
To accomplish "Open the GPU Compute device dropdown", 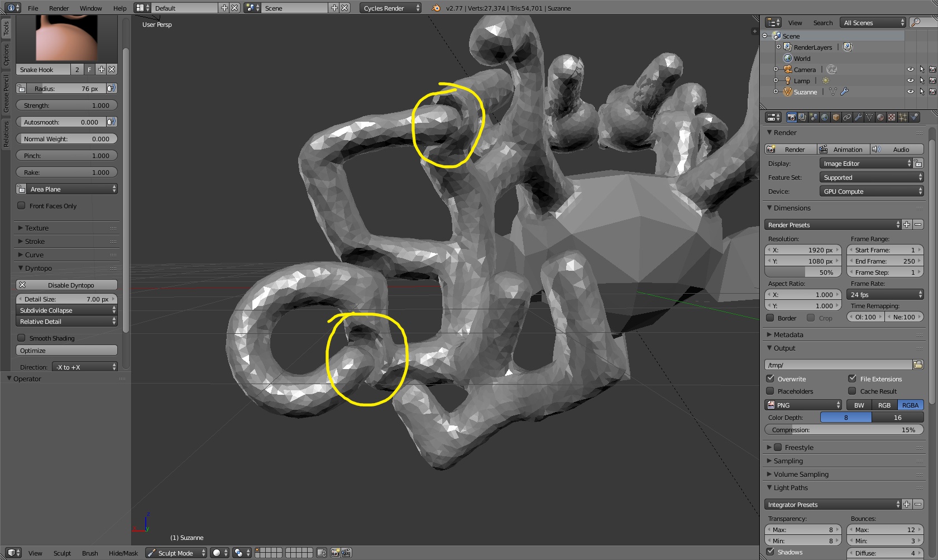I will pos(872,191).
